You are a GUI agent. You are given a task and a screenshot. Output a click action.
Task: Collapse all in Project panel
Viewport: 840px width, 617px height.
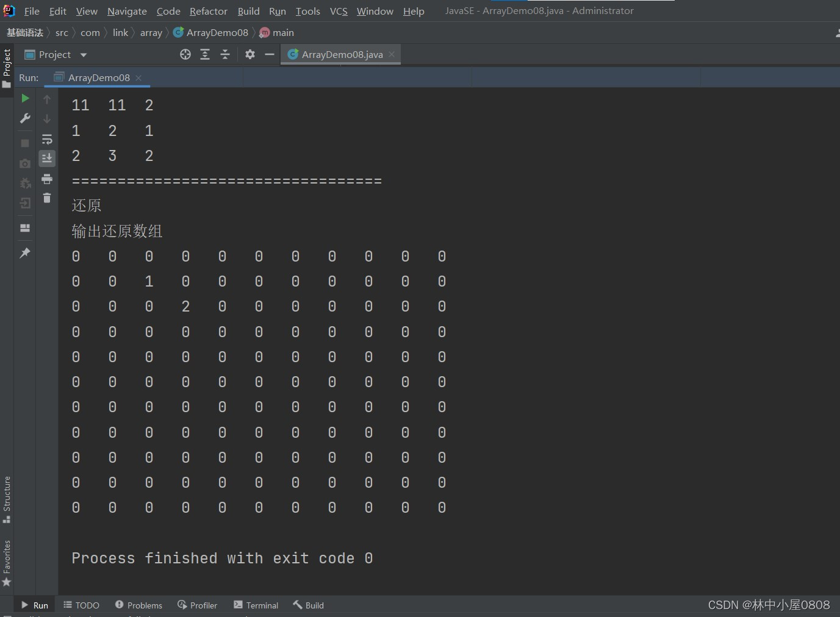pos(225,54)
